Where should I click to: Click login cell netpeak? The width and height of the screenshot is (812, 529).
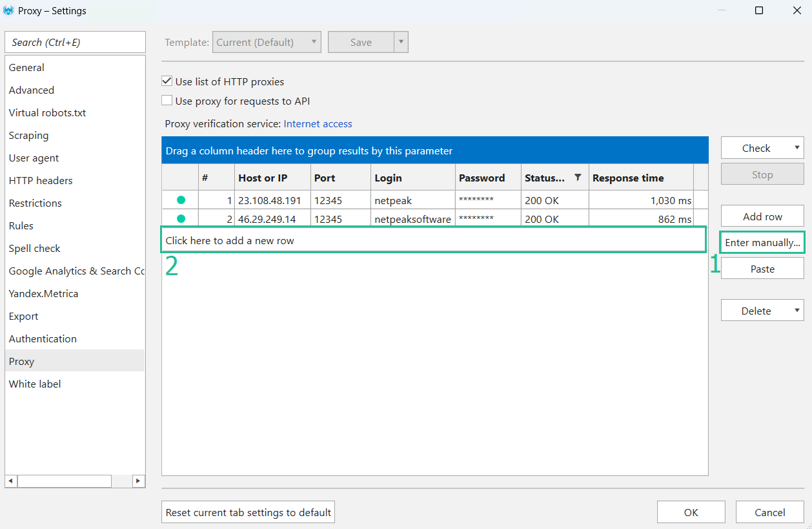click(x=413, y=200)
